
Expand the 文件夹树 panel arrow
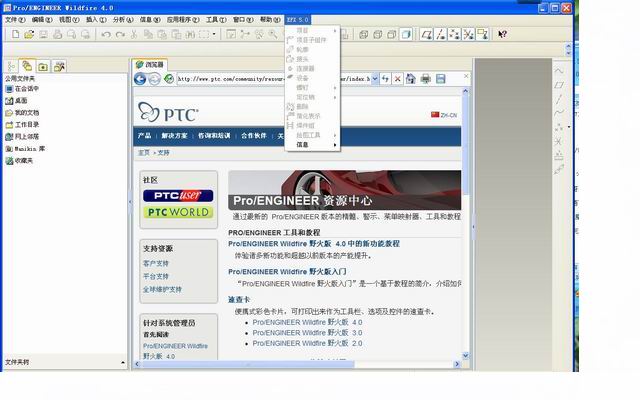123,362
